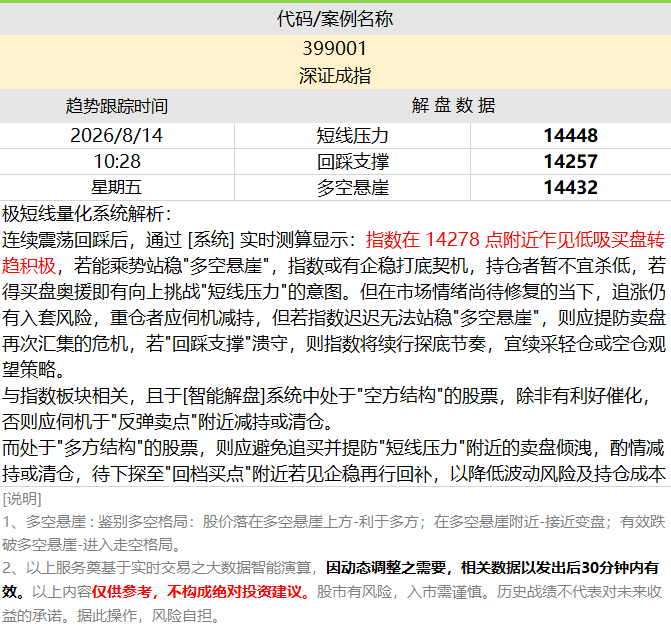Select the time cell 10:28
The height and width of the screenshot is (628, 671).
(x=117, y=161)
